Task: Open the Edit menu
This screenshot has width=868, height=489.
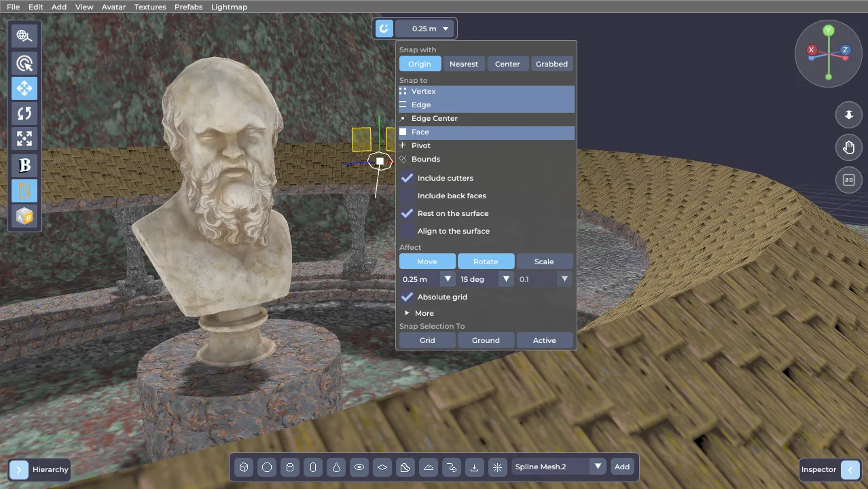Action: (x=36, y=7)
